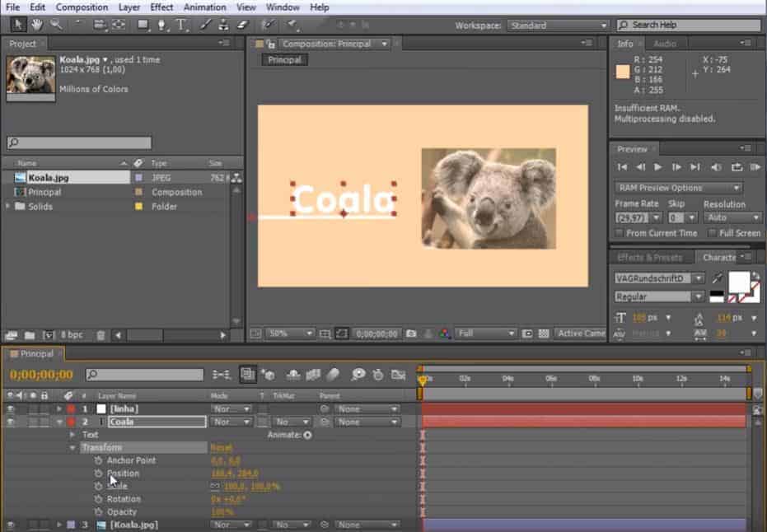Toggle the Draft 3D icon in timeline
Image resolution: width=767 pixels, height=532 pixels.
tap(268, 375)
